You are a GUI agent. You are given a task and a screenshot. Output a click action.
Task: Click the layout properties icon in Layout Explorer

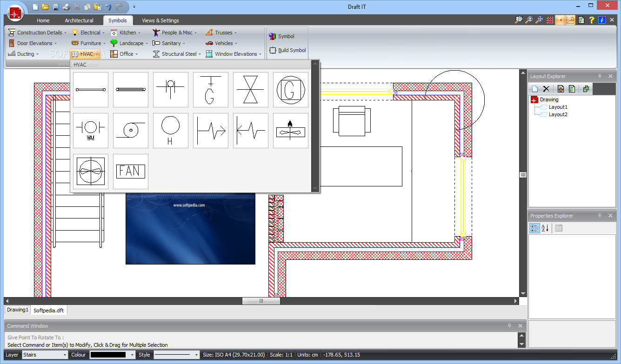(x=561, y=89)
